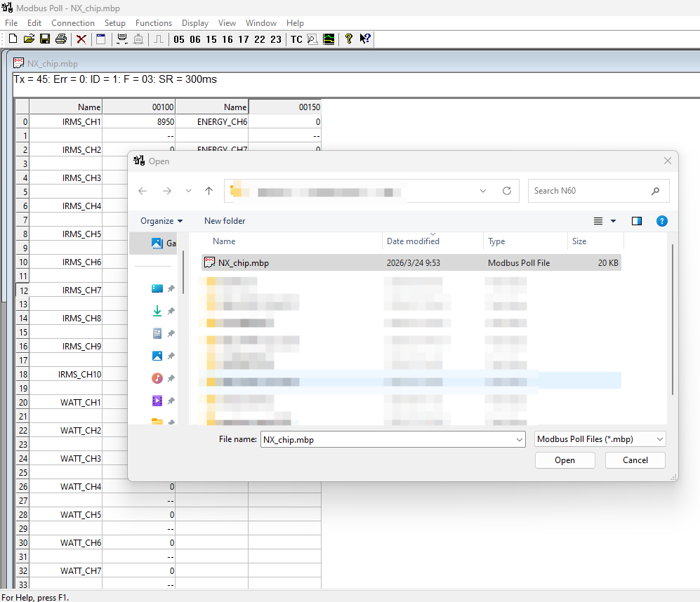Refresh the folder location in Open dialog
700x602 pixels.
[506, 191]
